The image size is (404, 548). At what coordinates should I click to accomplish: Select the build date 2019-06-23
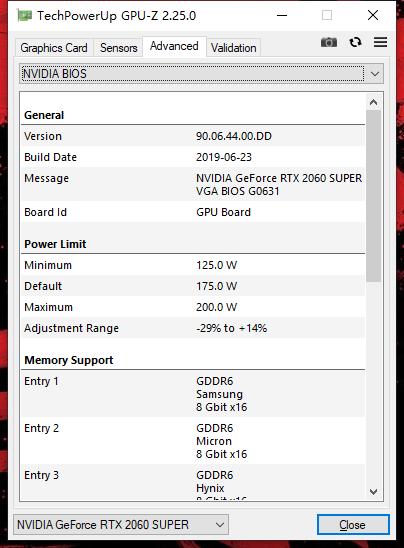click(224, 157)
